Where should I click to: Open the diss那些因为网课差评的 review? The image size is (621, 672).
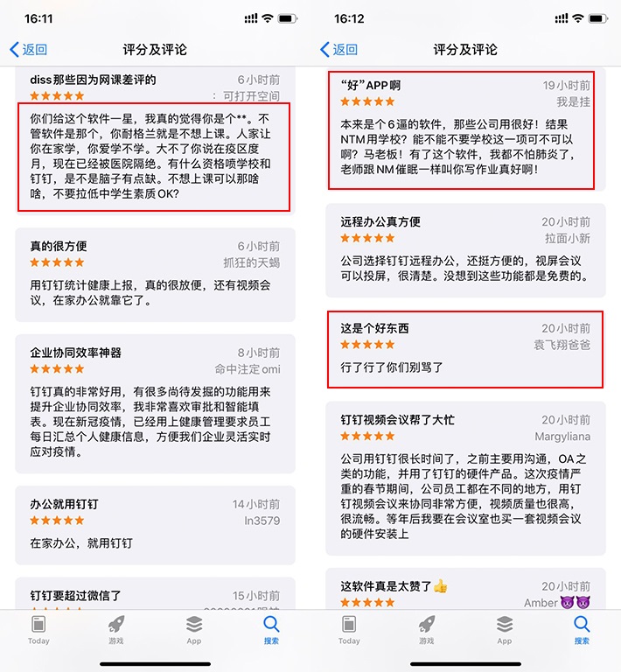tap(155, 140)
